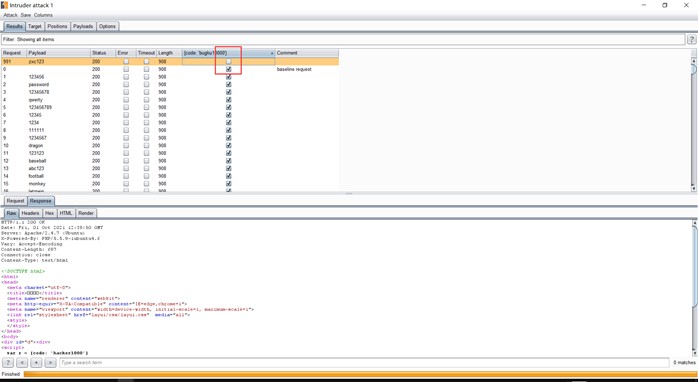Open the Columns menu
This screenshot has height=382, width=698.
point(43,15)
